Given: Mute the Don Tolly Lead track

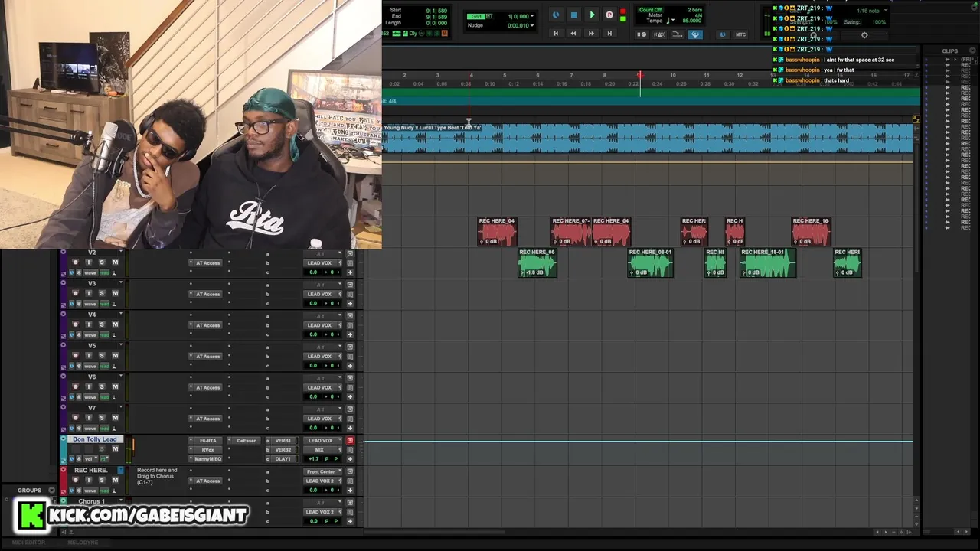Looking at the screenshot, I should [115, 449].
